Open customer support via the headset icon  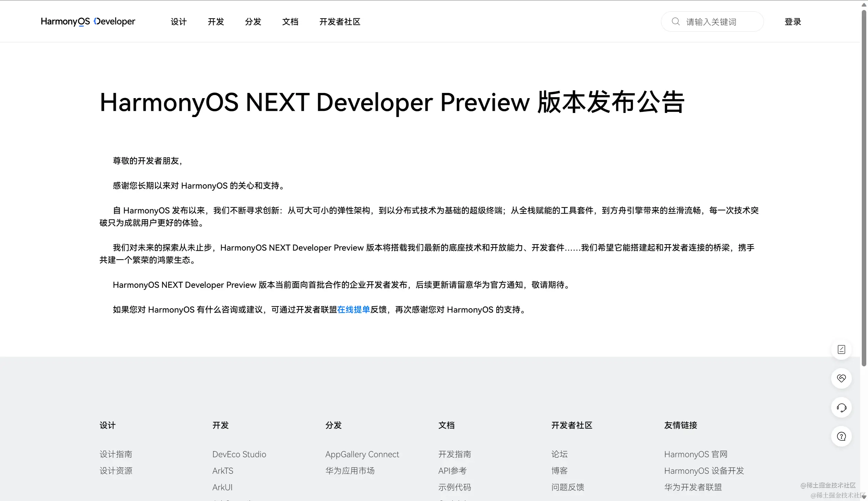coord(841,408)
